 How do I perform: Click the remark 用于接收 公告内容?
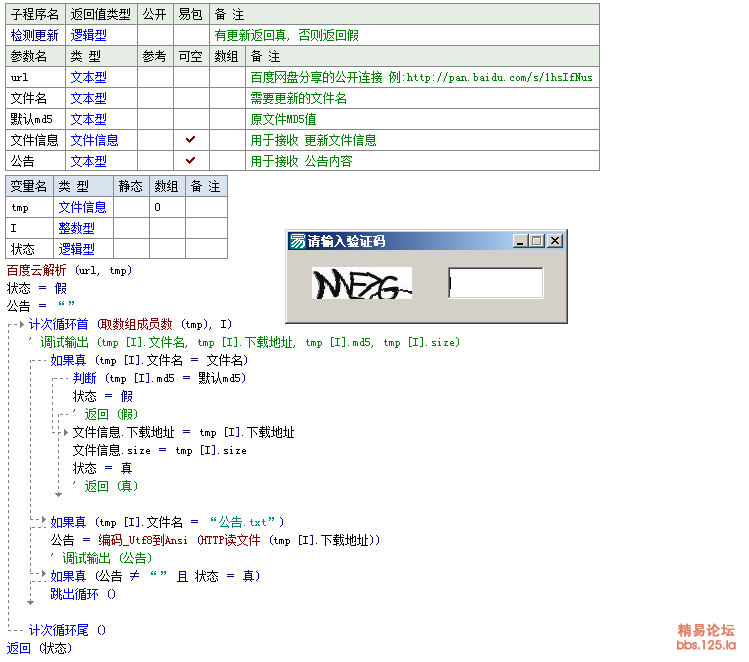coord(301,161)
